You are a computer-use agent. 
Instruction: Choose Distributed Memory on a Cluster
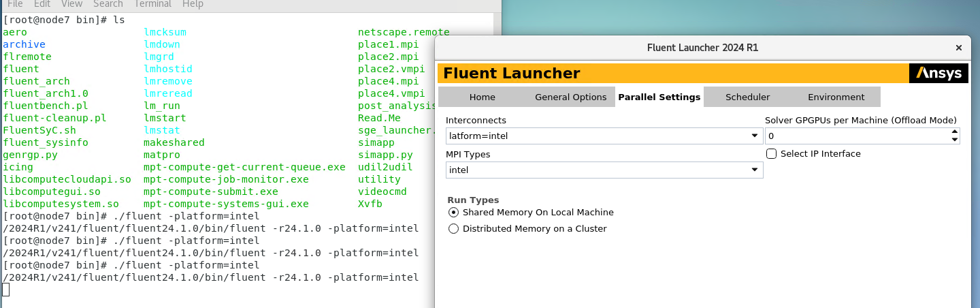[x=454, y=228]
